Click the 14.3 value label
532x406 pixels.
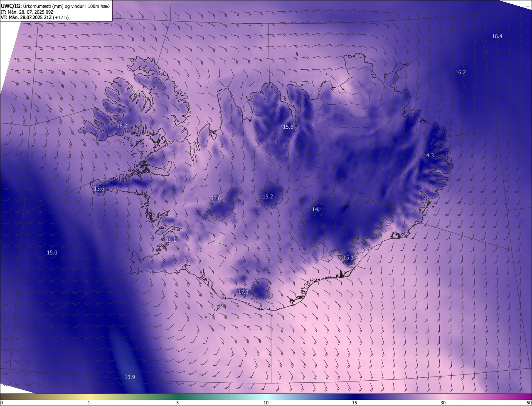[x=429, y=156]
